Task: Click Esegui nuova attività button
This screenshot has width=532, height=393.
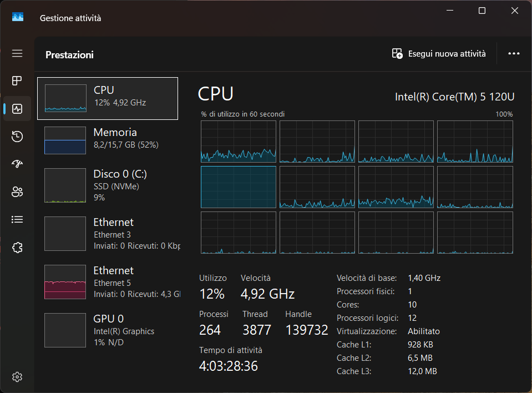Action: pos(439,54)
